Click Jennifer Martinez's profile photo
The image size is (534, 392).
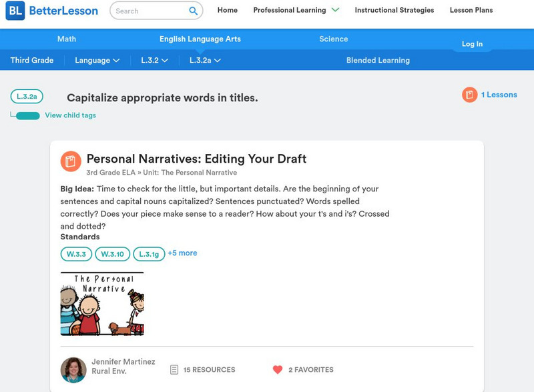(x=73, y=369)
